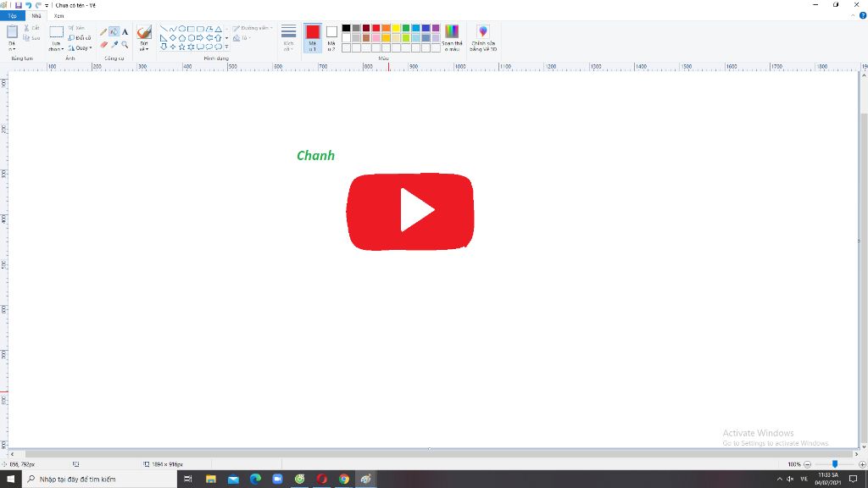Click zoom out minus button in status bar
This screenshot has width=868, height=488.
[807, 464]
